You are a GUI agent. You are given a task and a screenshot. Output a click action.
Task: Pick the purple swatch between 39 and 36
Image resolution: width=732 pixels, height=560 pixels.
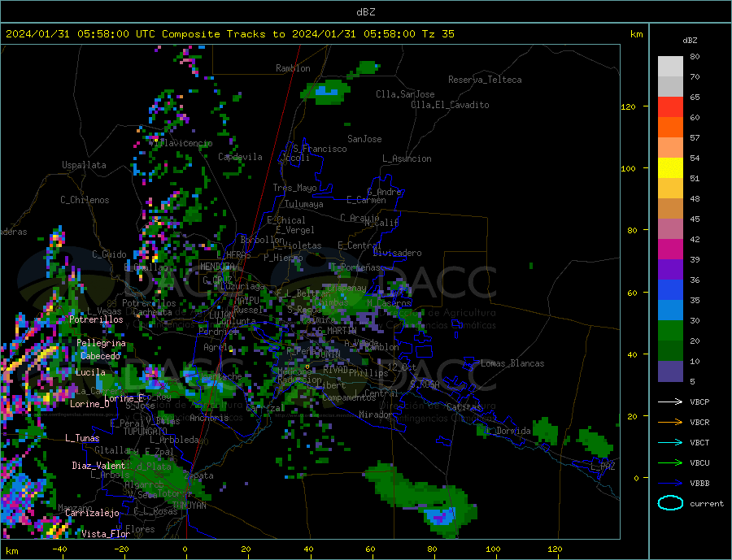tap(670, 270)
